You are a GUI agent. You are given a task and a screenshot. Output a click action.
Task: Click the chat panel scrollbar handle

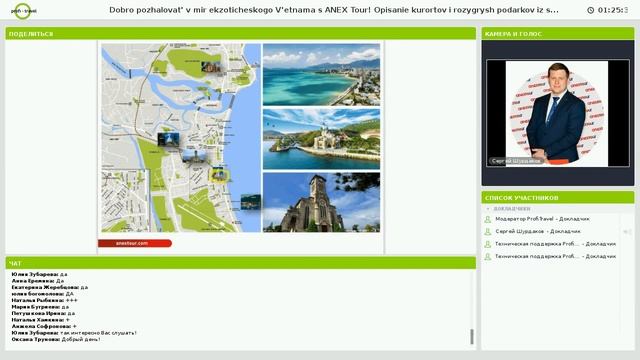(x=472, y=337)
